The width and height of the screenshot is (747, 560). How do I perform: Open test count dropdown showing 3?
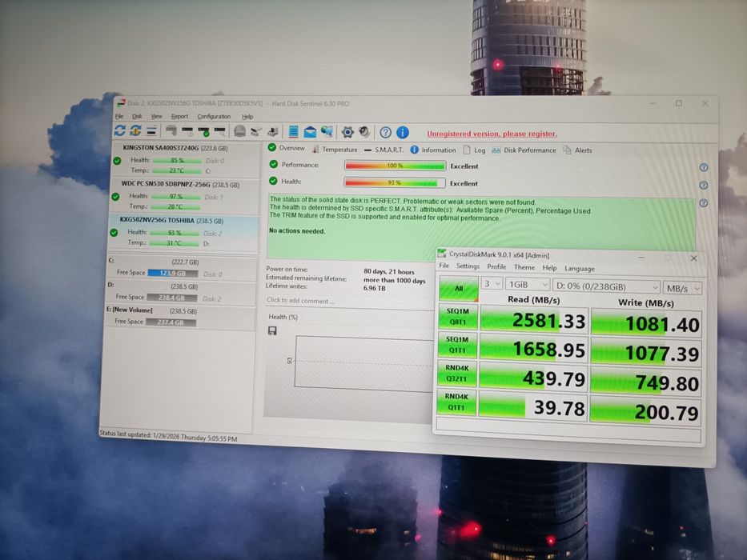[491, 284]
